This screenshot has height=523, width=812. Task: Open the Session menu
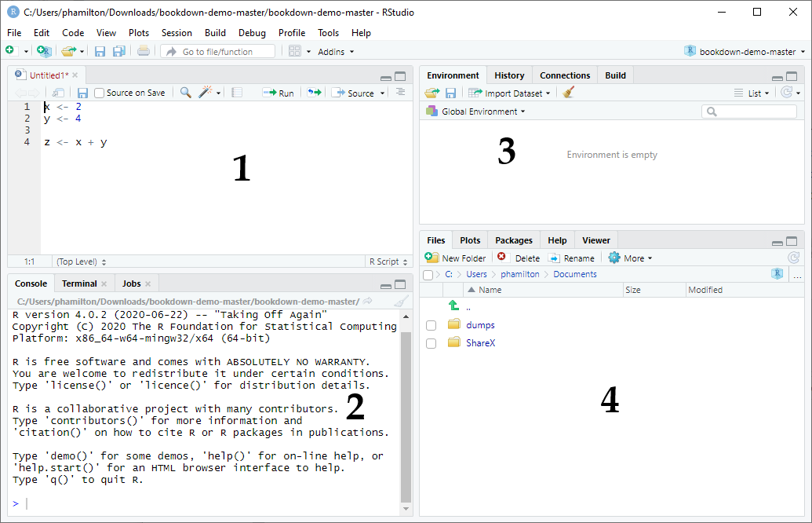coord(177,33)
